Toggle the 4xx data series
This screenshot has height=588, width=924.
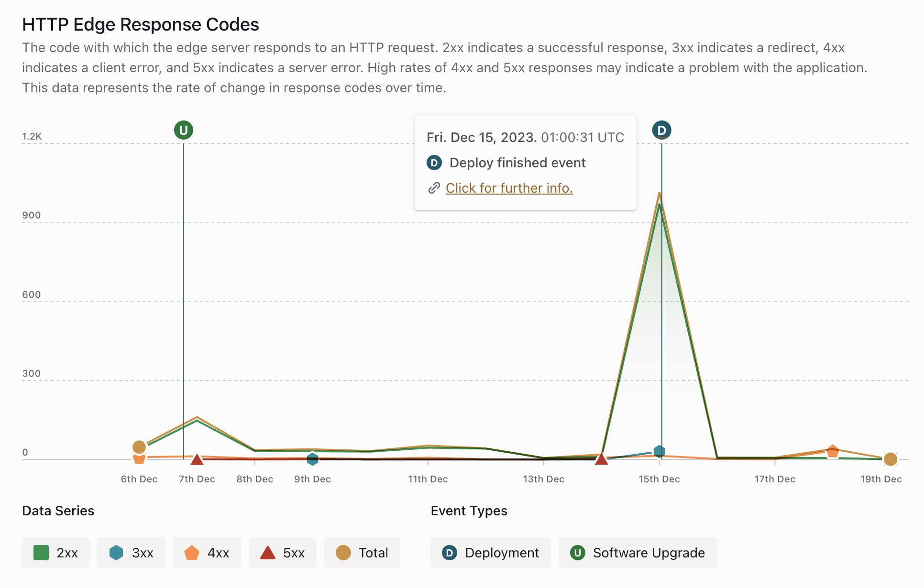[x=207, y=553]
